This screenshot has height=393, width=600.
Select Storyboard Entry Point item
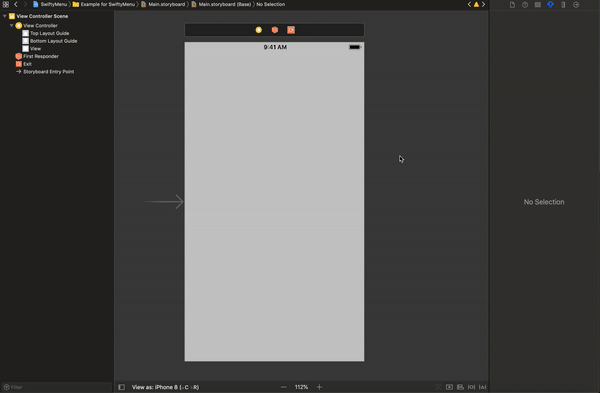(x=45, y=72)
